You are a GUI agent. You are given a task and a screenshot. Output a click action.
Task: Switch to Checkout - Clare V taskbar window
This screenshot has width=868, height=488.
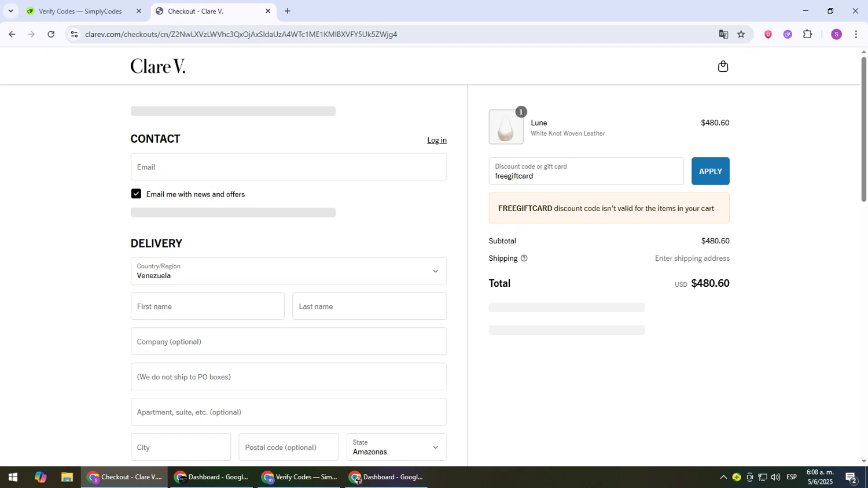125,477
